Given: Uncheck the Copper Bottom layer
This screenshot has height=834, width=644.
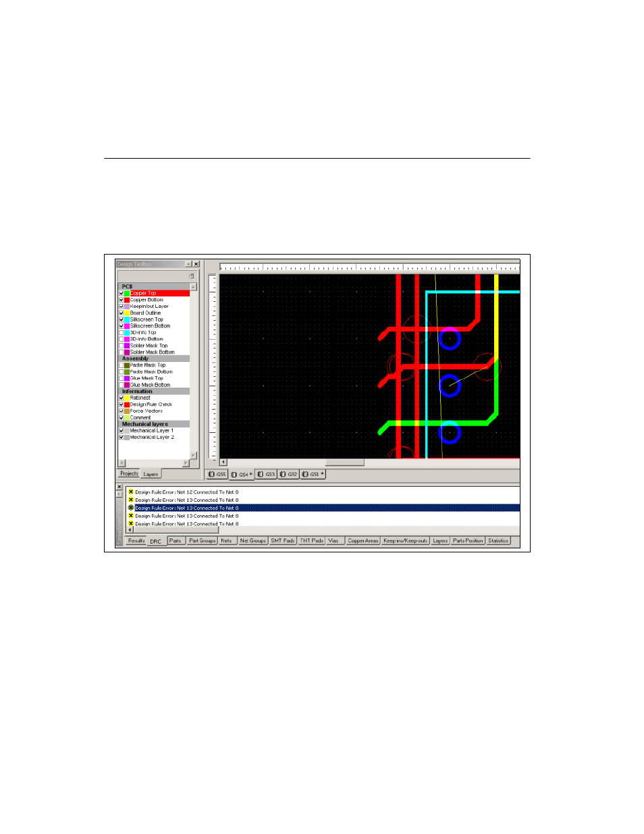Looking at the screenshot, I should click(x=122, y=300).
